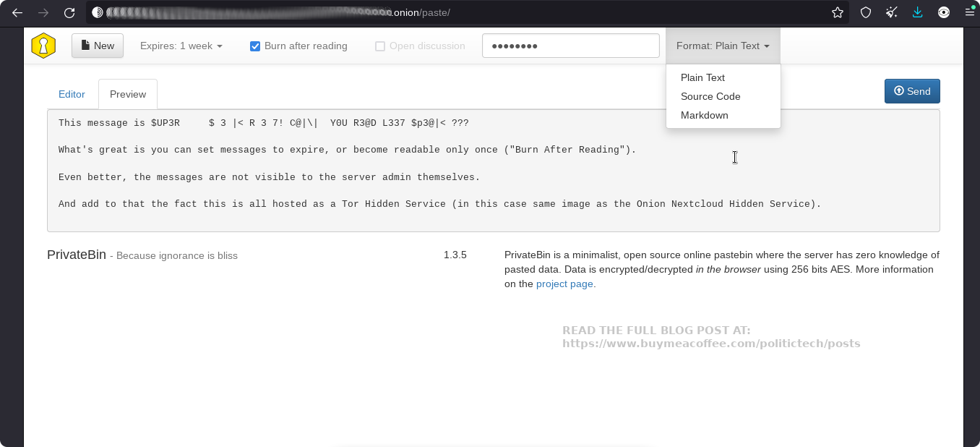Reload the page with the refresh icon
The width and height of the screenshot is (980, 447).
click(x=69, y=12)
